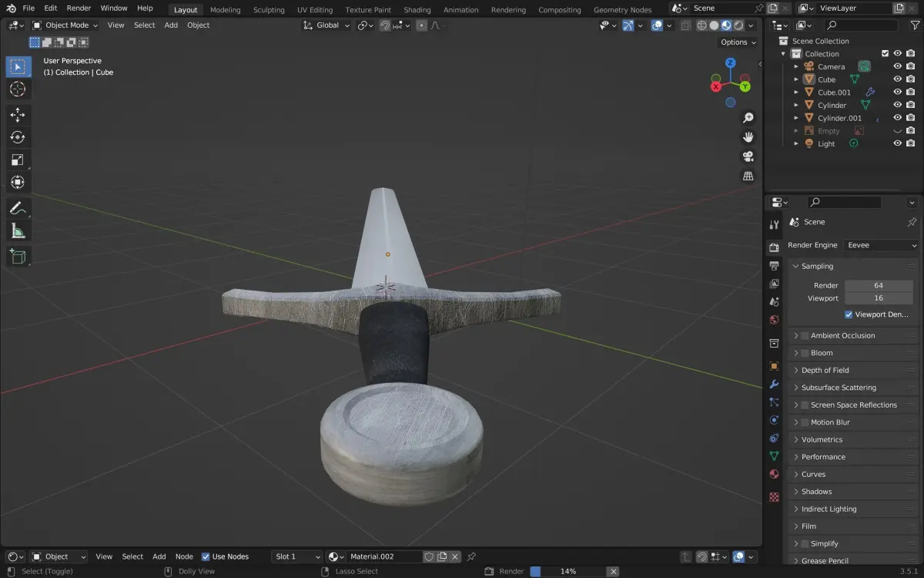Click the pan hand viewport icon
Image resolution: width=924 pixels, height=578 pixels.
[x=748, y=137]
